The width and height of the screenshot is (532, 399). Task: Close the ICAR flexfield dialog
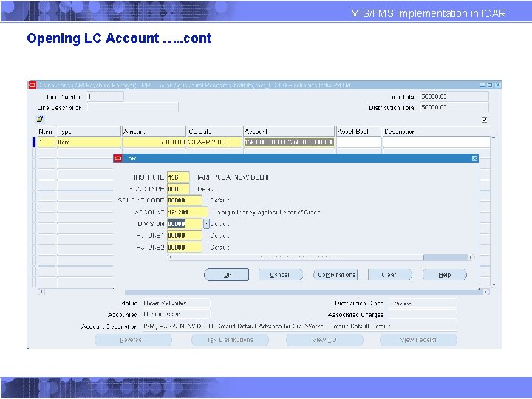tap(474, 158)
